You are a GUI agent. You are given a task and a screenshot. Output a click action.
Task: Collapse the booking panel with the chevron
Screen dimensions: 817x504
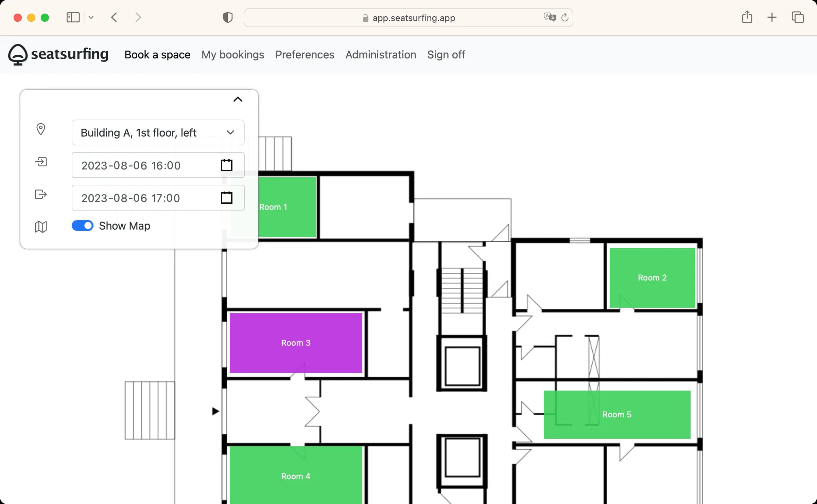[x=238, y=100]
